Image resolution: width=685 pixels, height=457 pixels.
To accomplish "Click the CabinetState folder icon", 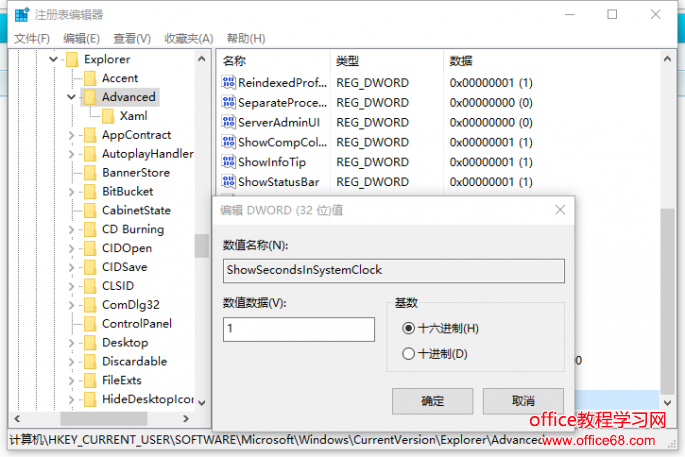I will click(x=90, y=210).
